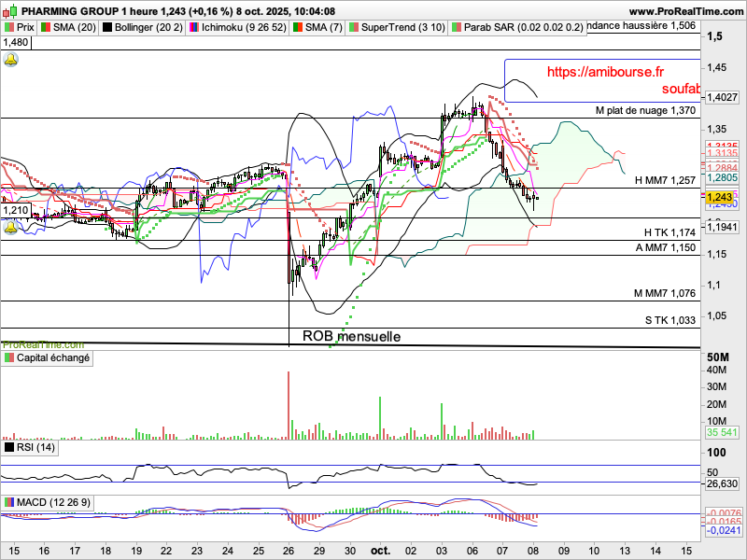Select the 'H MM7 1,257' level label
This screenshot has width=747, height=560.
665,180
